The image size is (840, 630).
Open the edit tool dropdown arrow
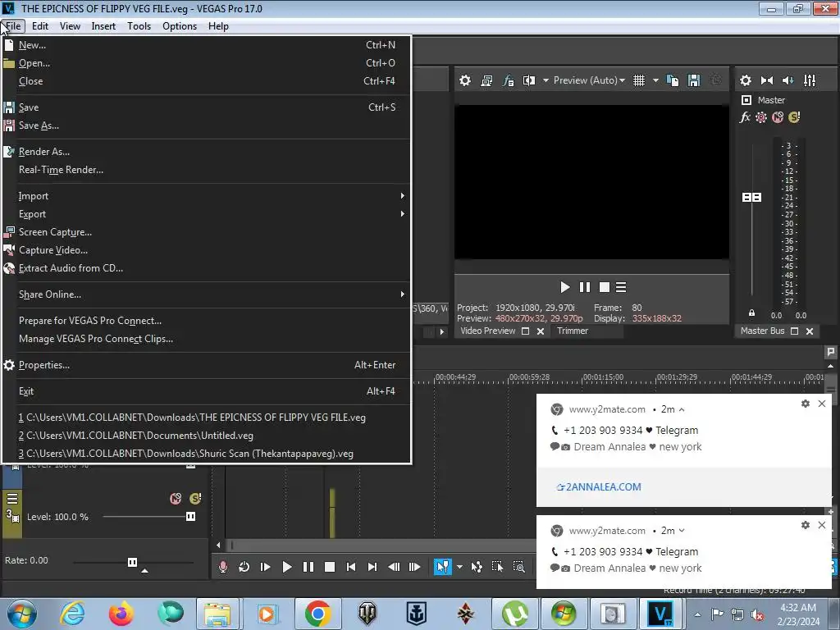[x=459, y=567]
